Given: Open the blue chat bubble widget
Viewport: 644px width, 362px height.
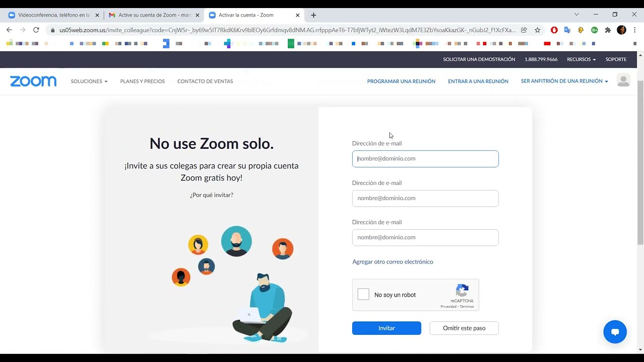Looking at the screenshot, I should [615, 332].
